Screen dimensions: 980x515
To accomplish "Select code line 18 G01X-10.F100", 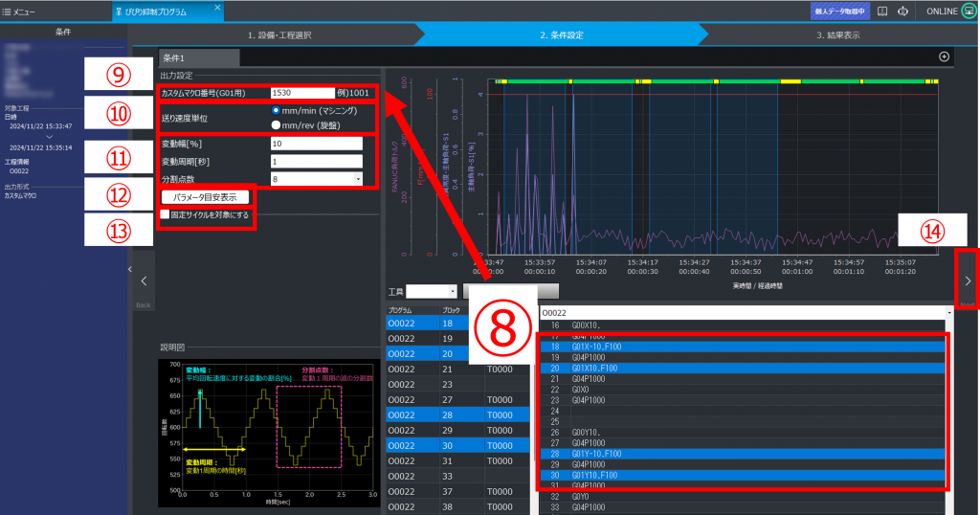I will point(743,347).
